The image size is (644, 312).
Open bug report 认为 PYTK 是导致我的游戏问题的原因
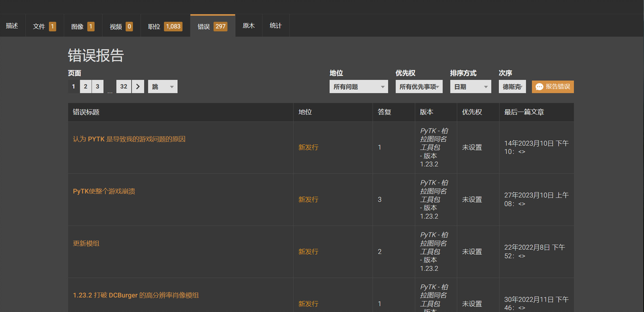click(x=129, y=139)
